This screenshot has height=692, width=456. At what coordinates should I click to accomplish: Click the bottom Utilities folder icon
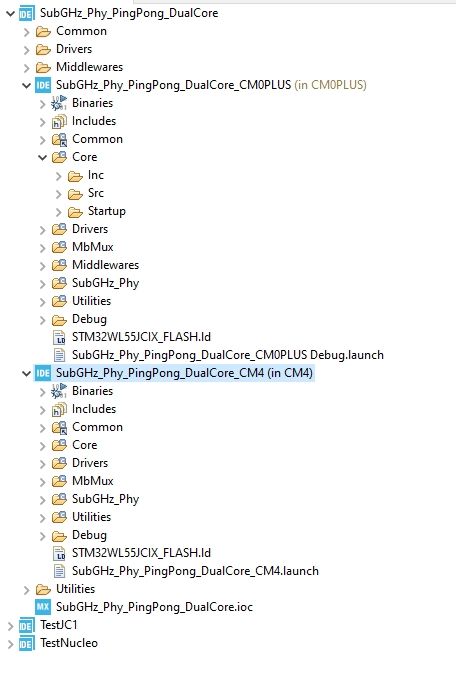[x=43, y=590]
